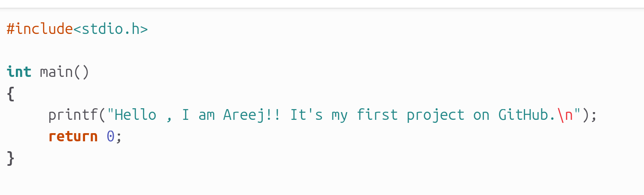Click the semicolon after return 0

[x=119, y=137]
